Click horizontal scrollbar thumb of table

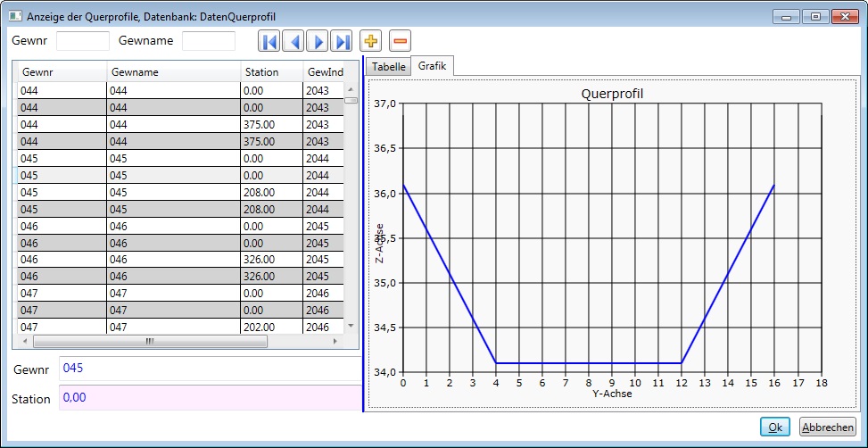pos(149,341)
